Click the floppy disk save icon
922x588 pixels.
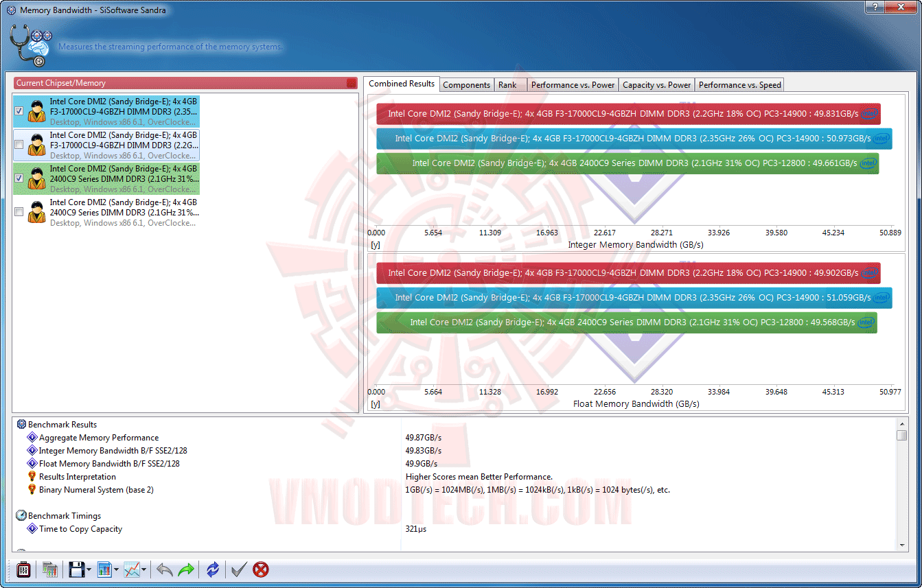click(76, 569)
